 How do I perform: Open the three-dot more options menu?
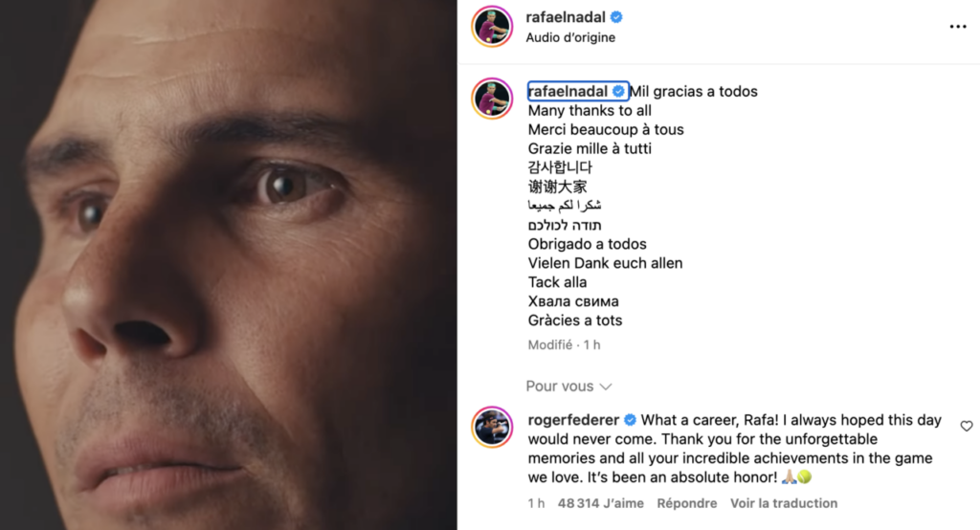(x=958, y=27)
